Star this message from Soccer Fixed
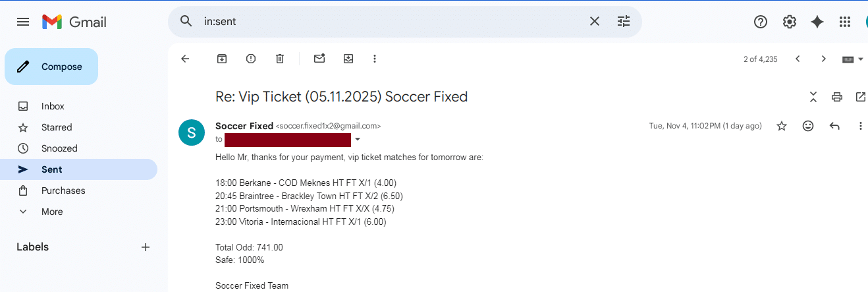868x292 pixels. click(x=782, y=126)
